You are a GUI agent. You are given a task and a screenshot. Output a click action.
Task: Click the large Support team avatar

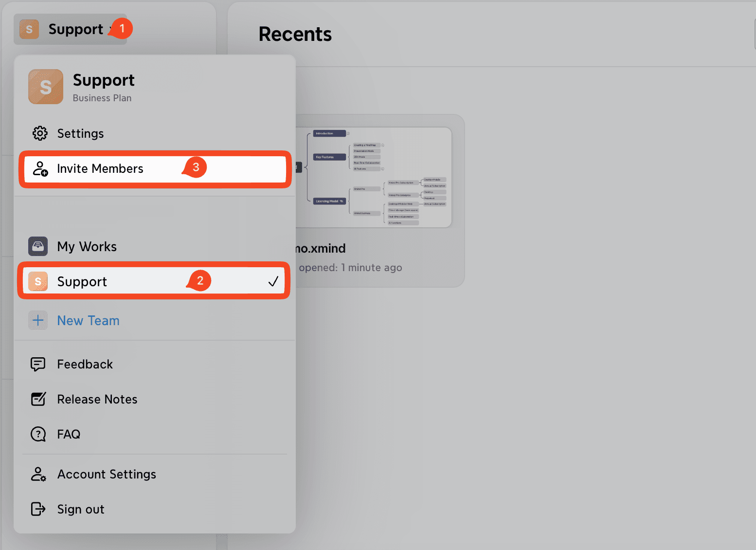click(x=46, y=87)
